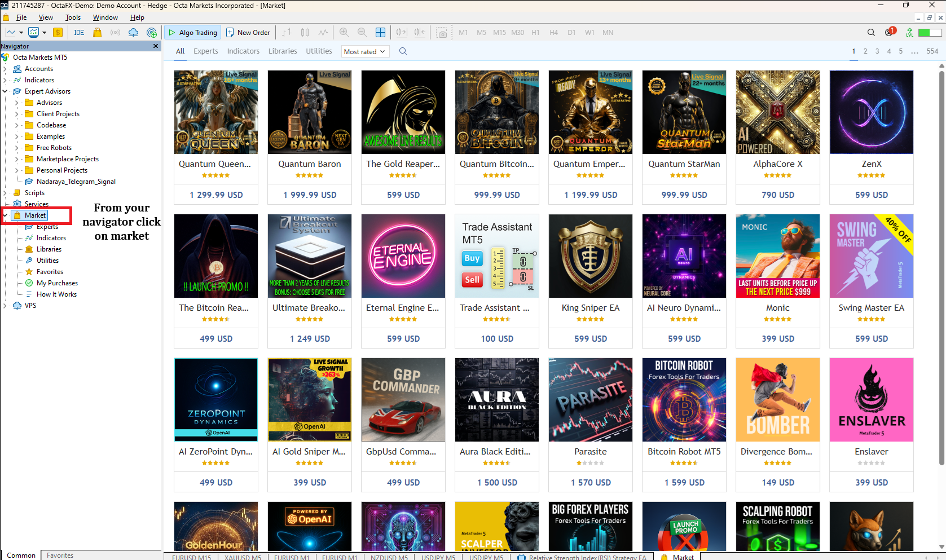
Task: Toggle chart auto-scroll icon
Action: (401, 32)
